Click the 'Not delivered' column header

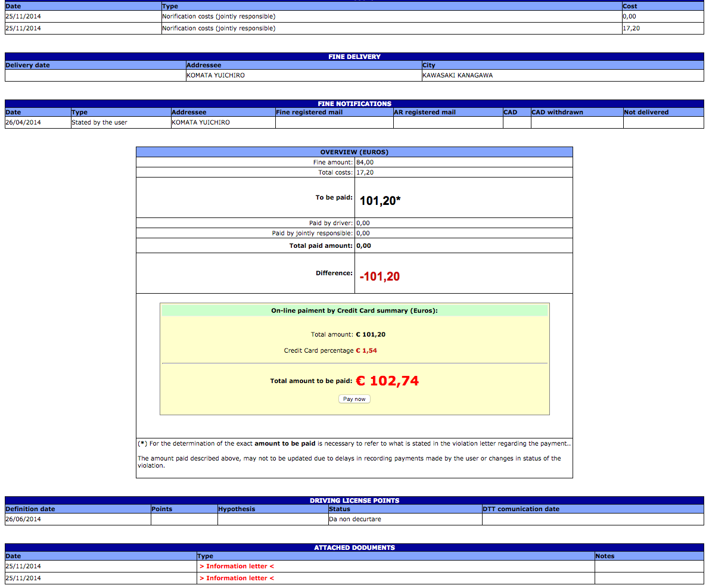646,113
